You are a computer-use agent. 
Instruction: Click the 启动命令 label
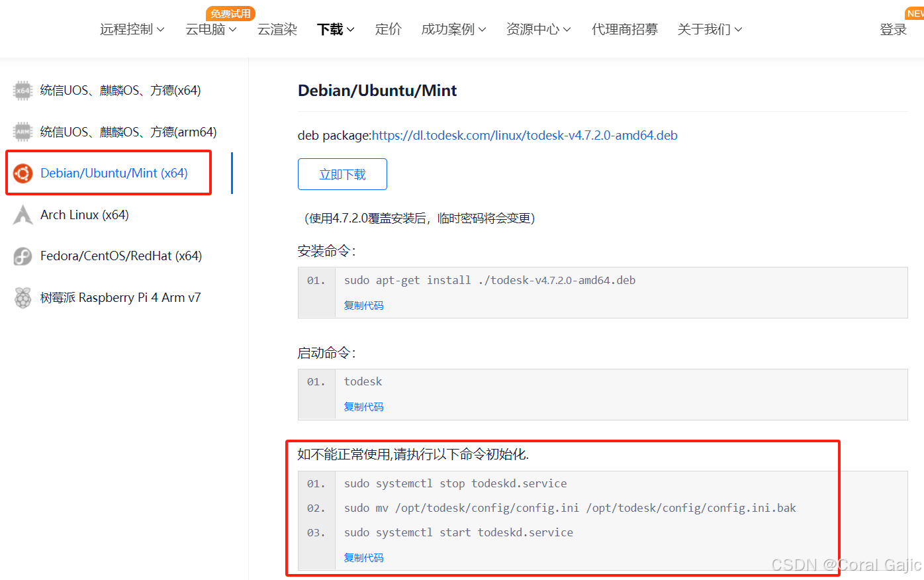[x=327, y=353]
